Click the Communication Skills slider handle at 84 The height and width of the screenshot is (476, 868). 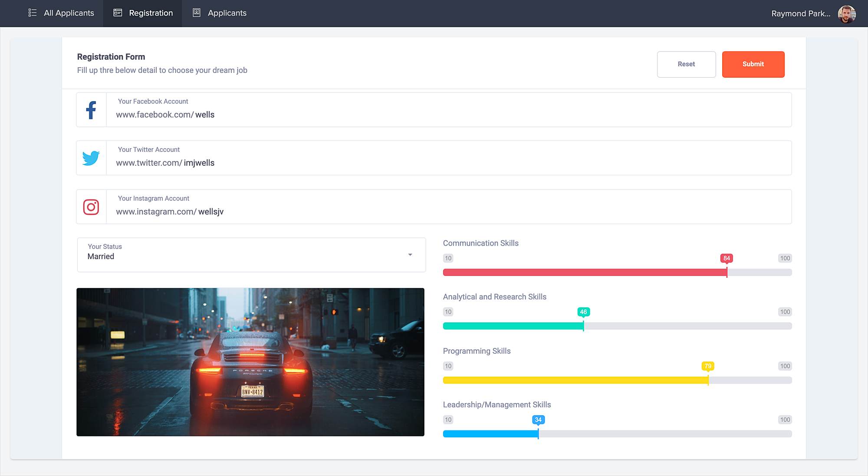coord(727,272)
